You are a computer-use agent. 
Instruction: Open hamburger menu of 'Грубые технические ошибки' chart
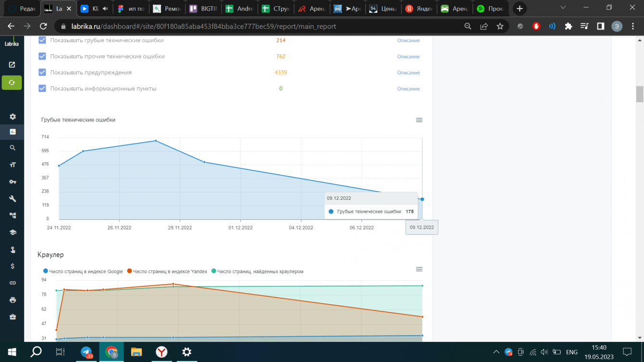pyautogui.click(x=419, y=120)
